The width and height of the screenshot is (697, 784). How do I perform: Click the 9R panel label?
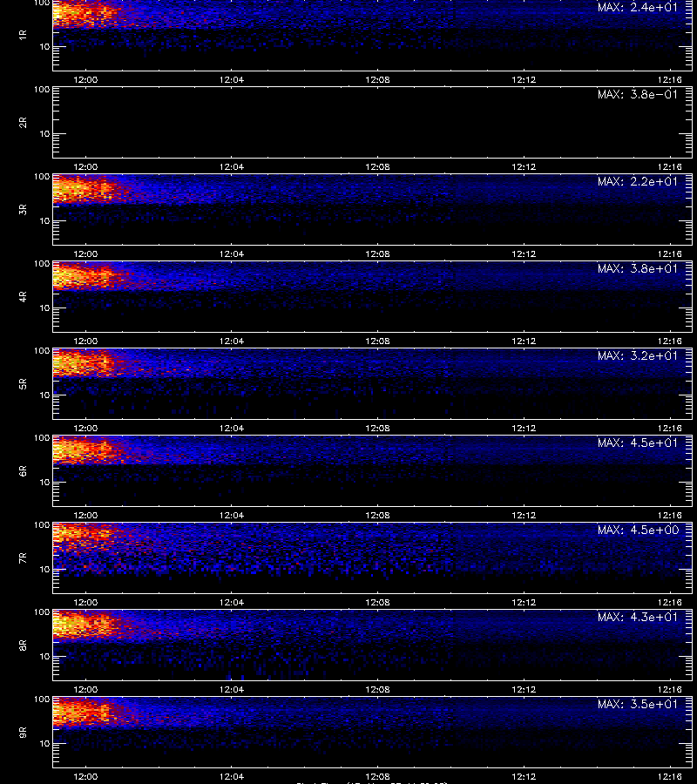click(x=23, y=733)
